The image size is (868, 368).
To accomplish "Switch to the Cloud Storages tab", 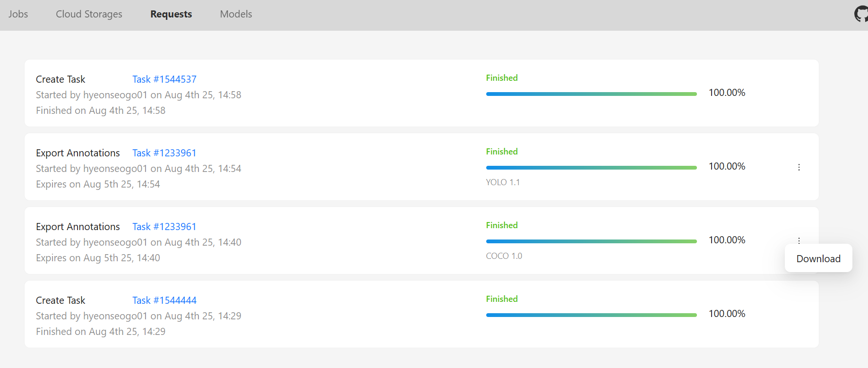I will pyautogui.click(x=89, y=14).
